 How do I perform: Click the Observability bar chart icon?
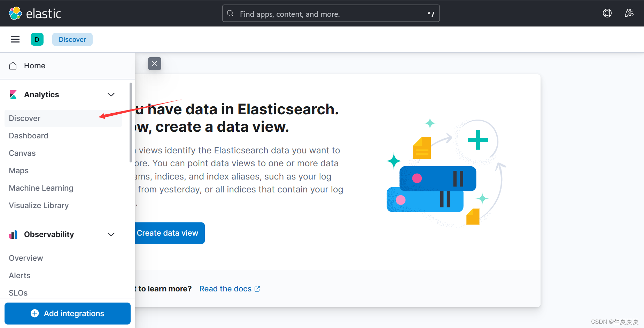pyautogui.click(x=13, y=234)
